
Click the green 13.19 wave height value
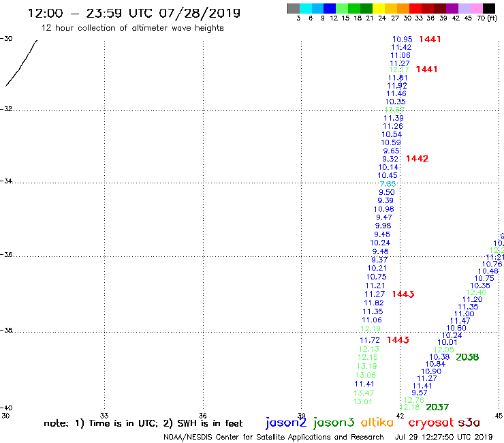pyautogui.click(x=366, y=366)
